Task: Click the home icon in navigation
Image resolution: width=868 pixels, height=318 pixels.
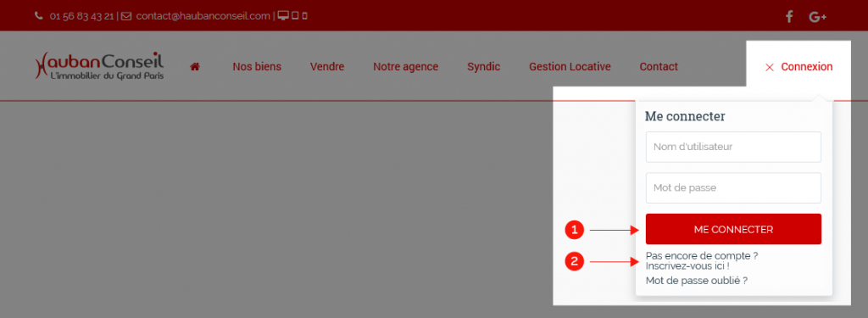Action: 194,66
